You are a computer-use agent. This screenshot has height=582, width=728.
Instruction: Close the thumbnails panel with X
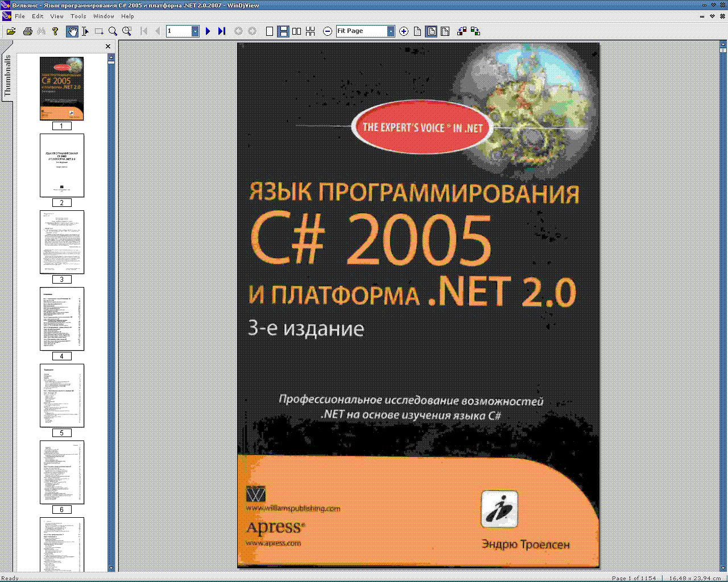pos(108,47)
